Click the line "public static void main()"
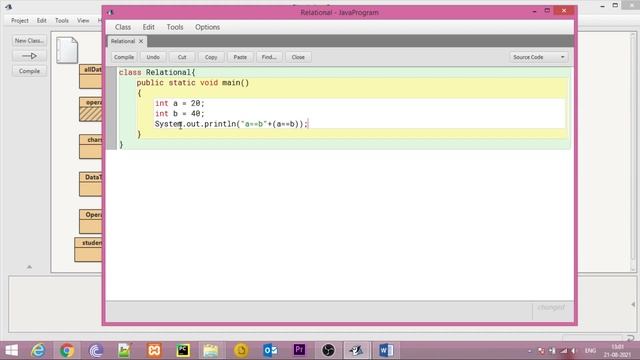Screen dimensions: 640x360 pos(193,83)
